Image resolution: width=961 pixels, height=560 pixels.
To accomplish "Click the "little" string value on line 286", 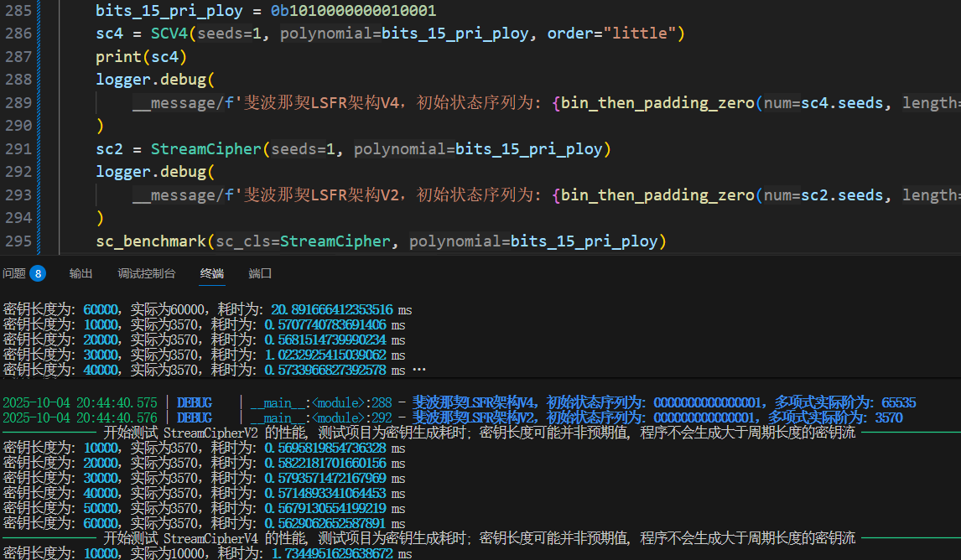I will pos(644,34).
